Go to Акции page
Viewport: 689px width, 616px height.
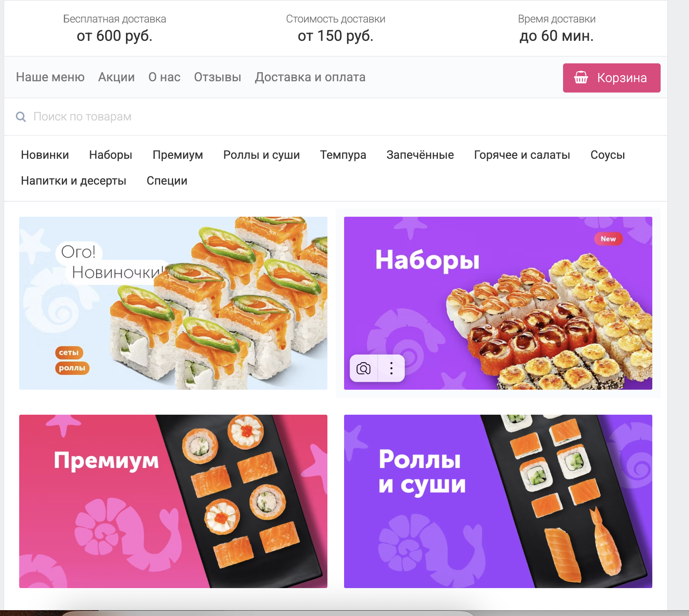[116, 77]
